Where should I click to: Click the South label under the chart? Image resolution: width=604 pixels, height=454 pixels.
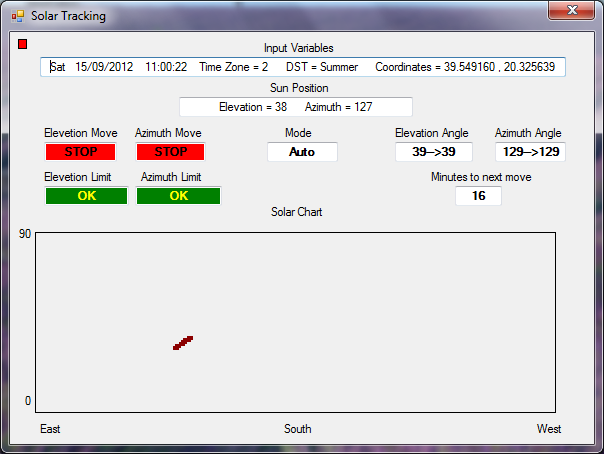(297, 429)
